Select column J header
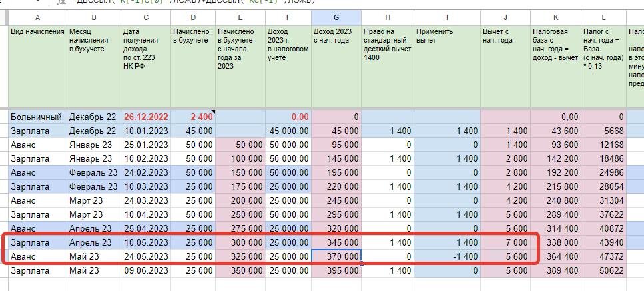Viewport: 644px width, 291px height. [505, 17]
